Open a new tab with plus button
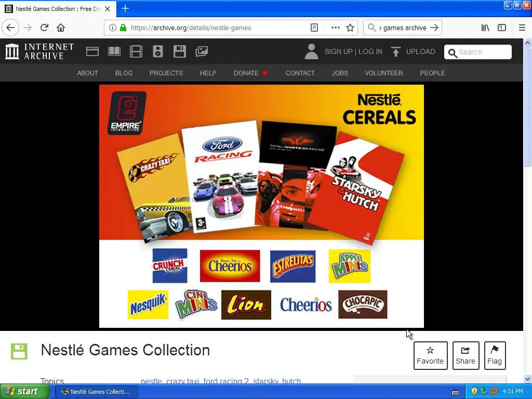The width and height of the screenshot is (532, 399). pyautogui.click(x=125, y=8)
